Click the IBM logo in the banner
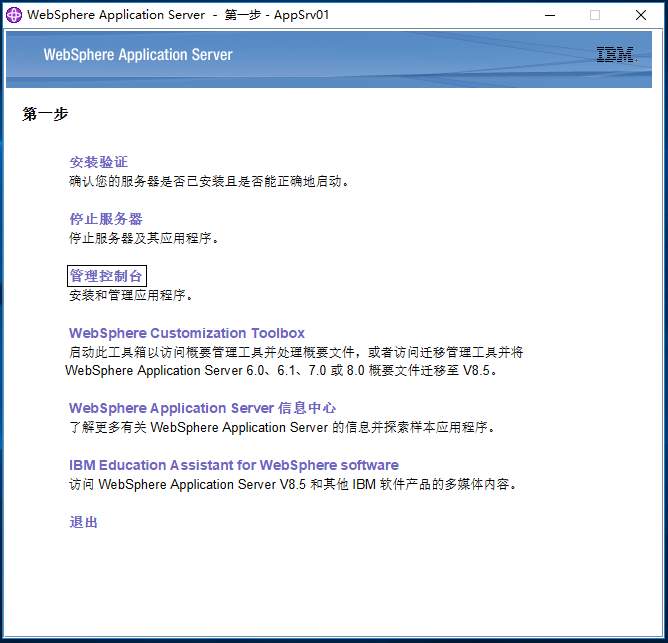The height and width of the screenshot is (643, 668). [x=616, y=55]
